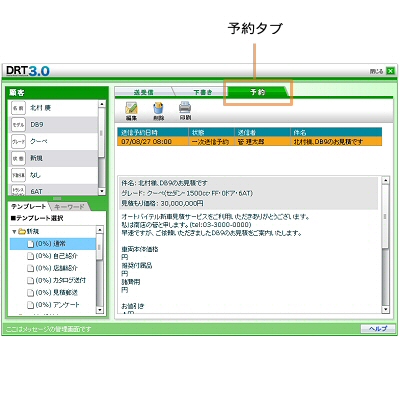Click the 印刷 (print) printer icon
The width and height of the screenshot is (400, 400).
(185, 107)
